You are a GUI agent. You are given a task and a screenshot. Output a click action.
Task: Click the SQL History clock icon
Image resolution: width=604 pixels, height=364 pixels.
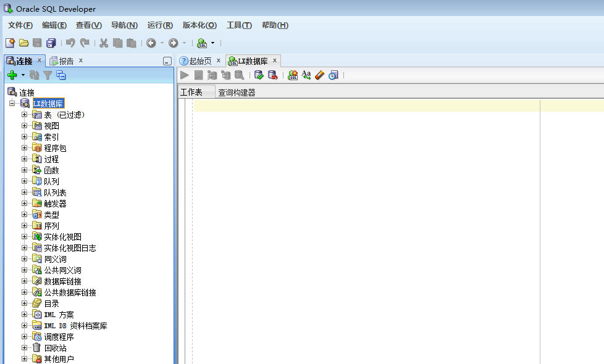pos(333,75)
